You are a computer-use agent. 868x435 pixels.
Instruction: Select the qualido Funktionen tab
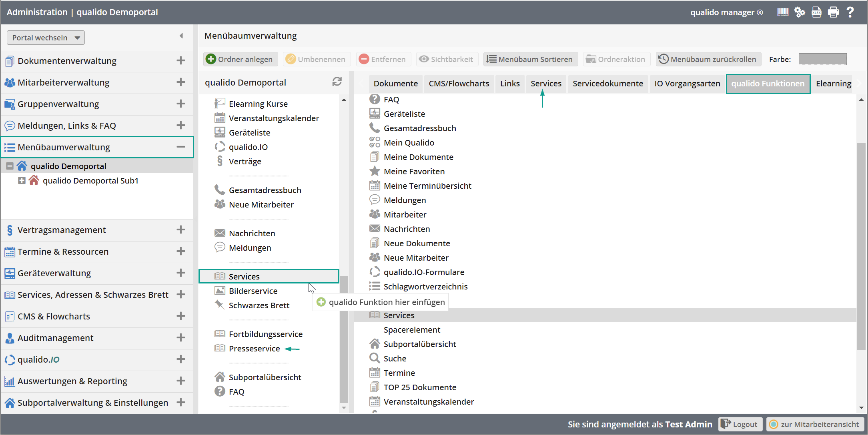point(768,84)
